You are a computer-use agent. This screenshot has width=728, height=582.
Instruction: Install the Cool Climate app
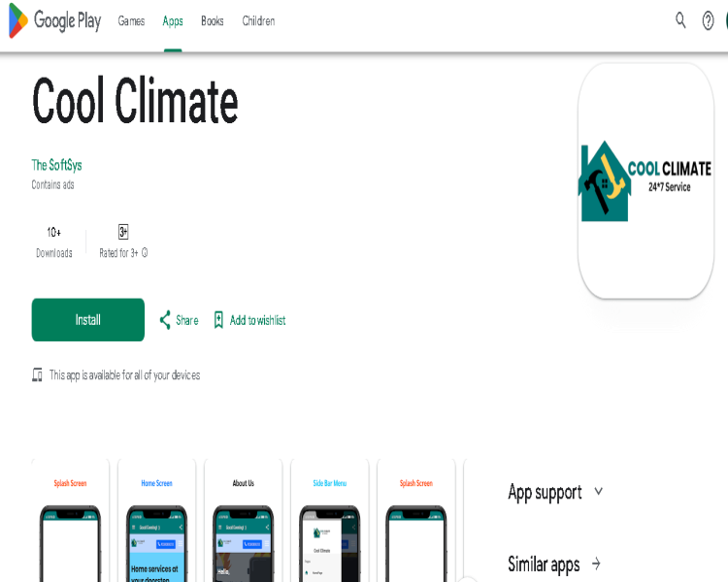87,320
